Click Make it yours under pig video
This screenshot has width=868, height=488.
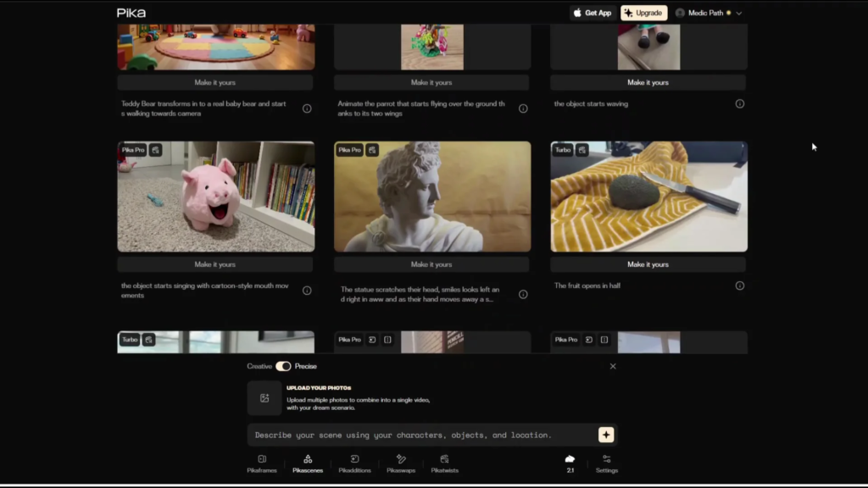[x=215, y=264]
